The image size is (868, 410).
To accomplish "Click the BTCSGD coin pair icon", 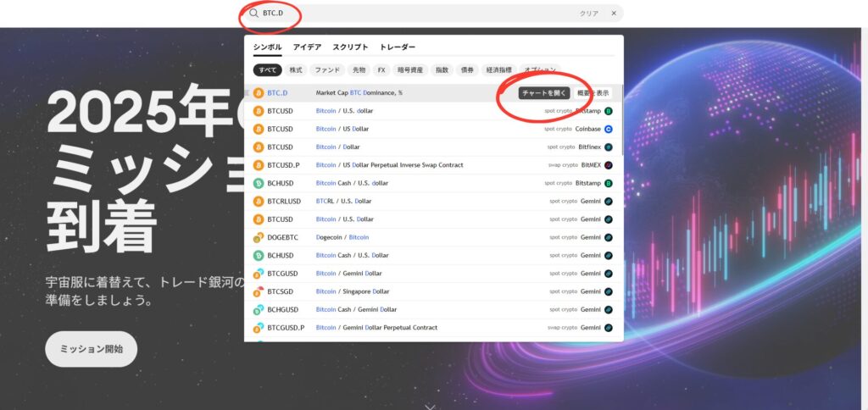I will pos(259,291).
